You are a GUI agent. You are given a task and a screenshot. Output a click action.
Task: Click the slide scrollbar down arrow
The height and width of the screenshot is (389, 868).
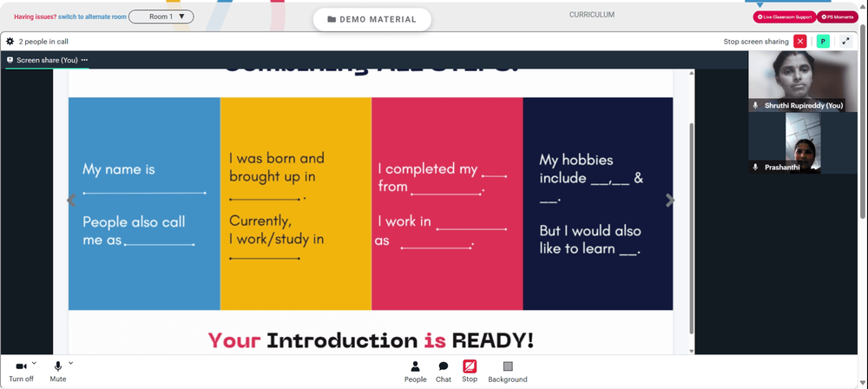(692, 351)
